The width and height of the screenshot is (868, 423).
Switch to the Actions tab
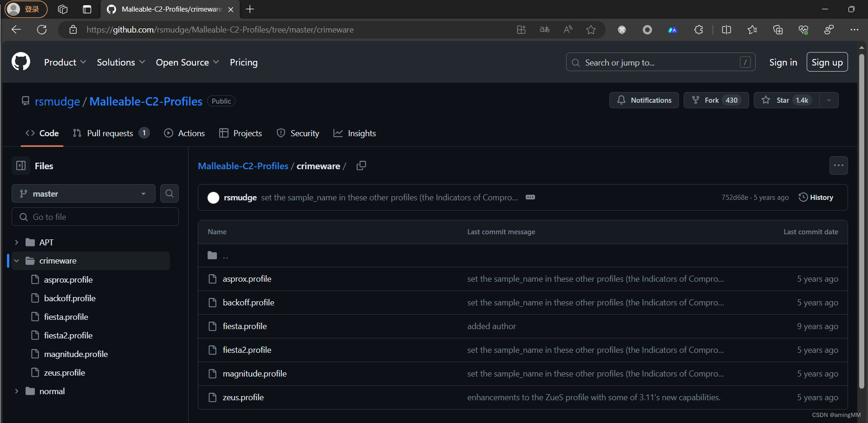point(184,133)
